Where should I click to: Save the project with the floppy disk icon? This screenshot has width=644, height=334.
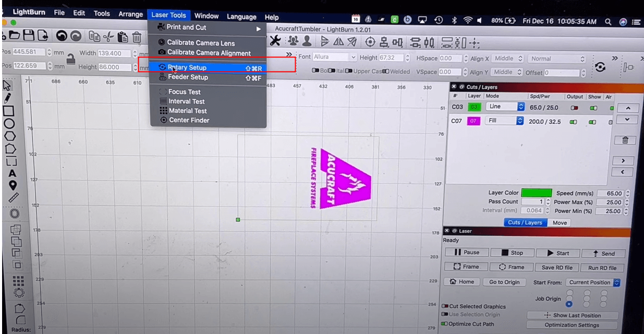tap(29, 36)
